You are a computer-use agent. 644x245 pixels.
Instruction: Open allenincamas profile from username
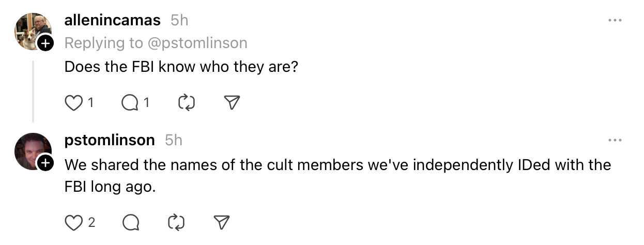pyautogui.click(x=113, y=20)
